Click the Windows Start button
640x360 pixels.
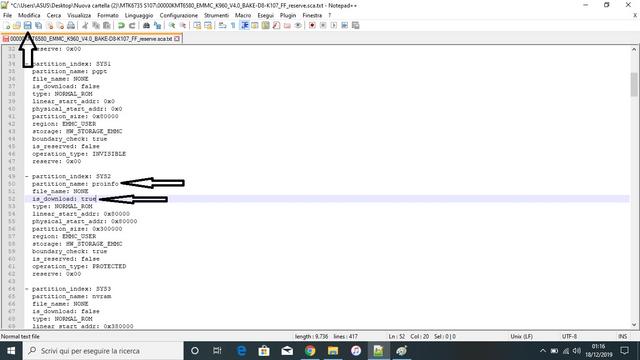coord(11,351)
